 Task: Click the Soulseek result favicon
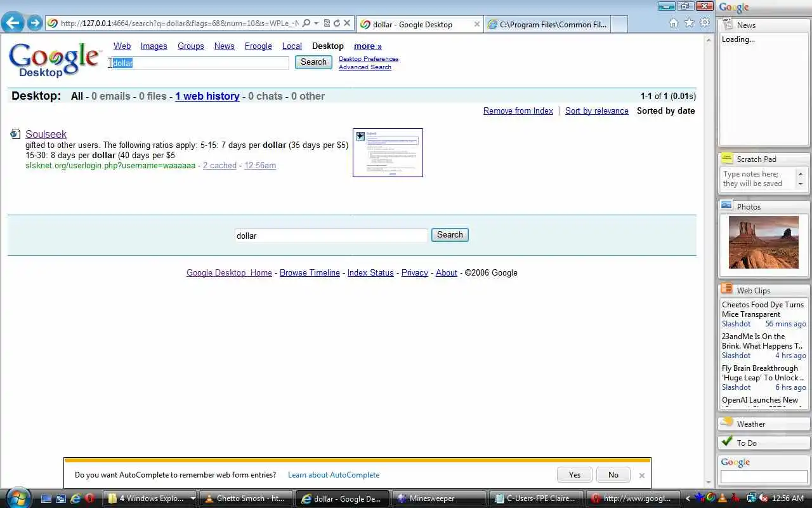pyautogui.click(x=15, y=134)
